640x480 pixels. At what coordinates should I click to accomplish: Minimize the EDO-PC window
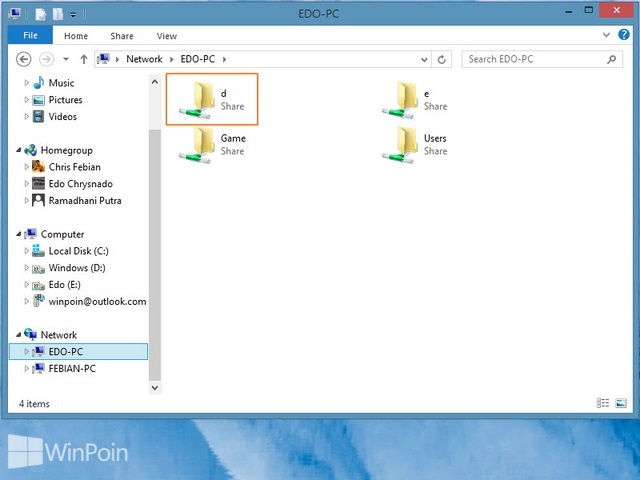click(x=568, y=12)
